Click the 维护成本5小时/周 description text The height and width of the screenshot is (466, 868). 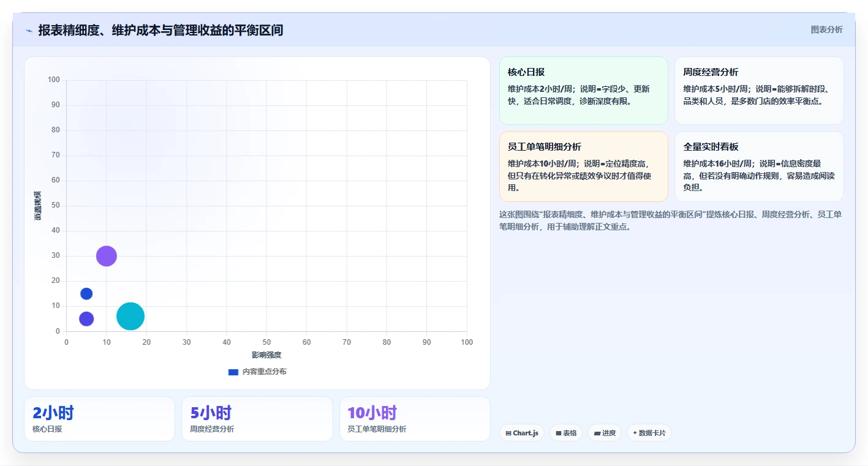tap(757, 95)
